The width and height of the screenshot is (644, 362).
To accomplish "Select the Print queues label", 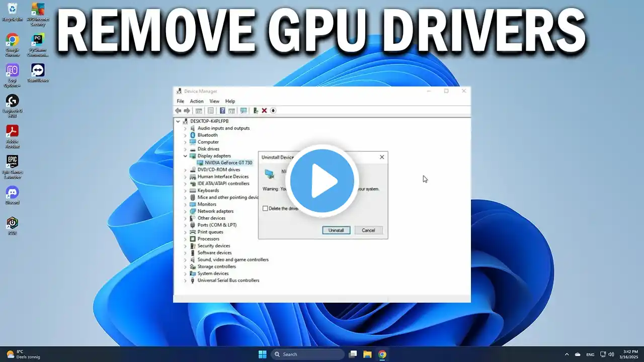I will click(210, 232).
